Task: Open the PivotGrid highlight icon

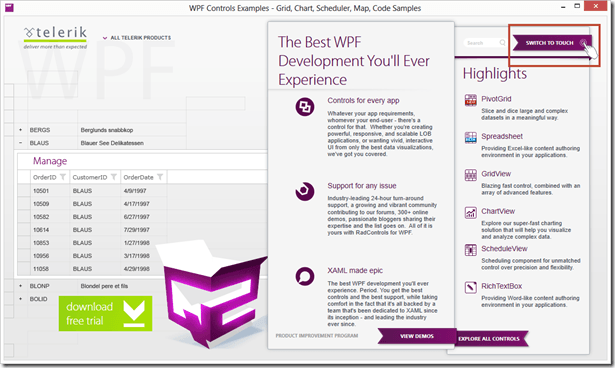Action: click(x=471, y=100)
